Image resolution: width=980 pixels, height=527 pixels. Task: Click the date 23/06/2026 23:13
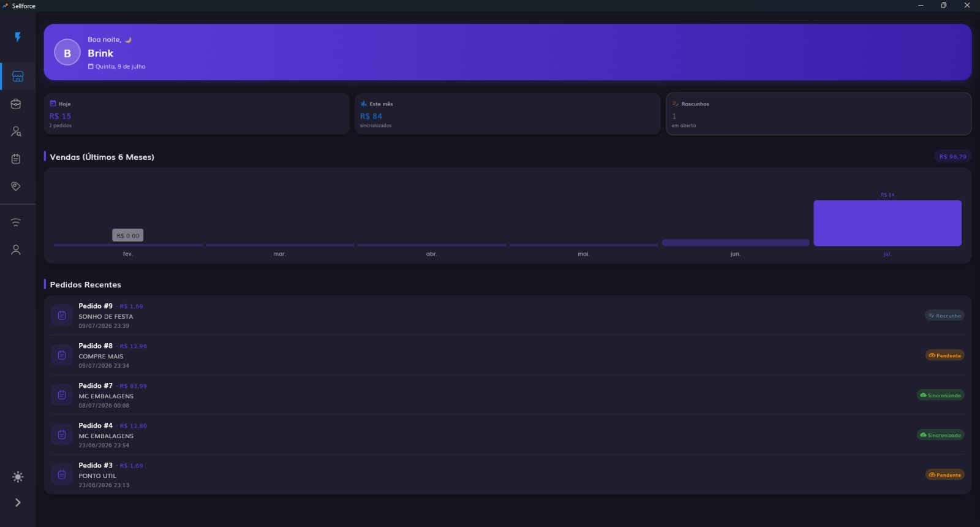[x=104, y=485]
